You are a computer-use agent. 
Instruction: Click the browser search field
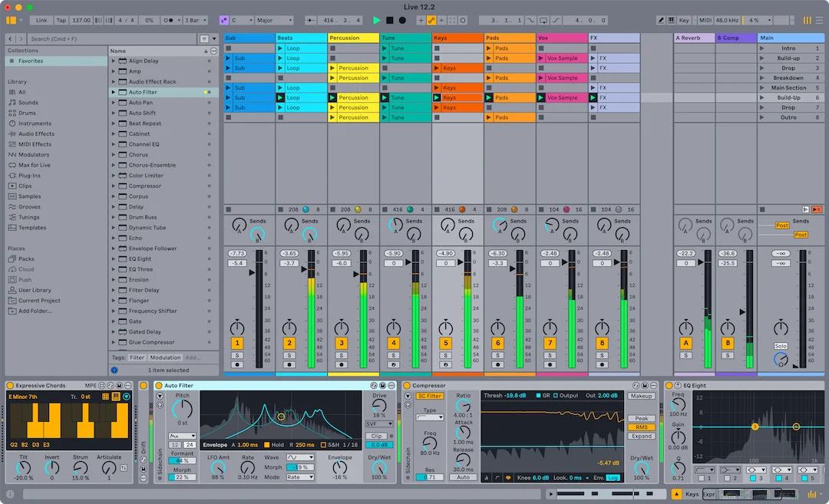point(112,38)
